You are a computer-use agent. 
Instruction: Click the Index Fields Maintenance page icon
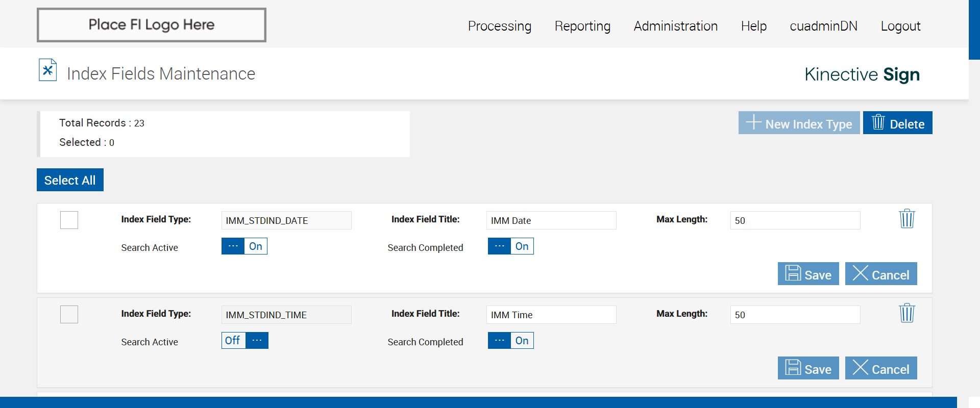click(47, 70)
